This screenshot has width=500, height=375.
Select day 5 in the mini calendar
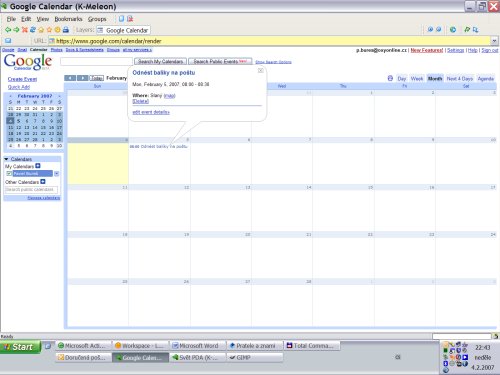pos(19,121)
